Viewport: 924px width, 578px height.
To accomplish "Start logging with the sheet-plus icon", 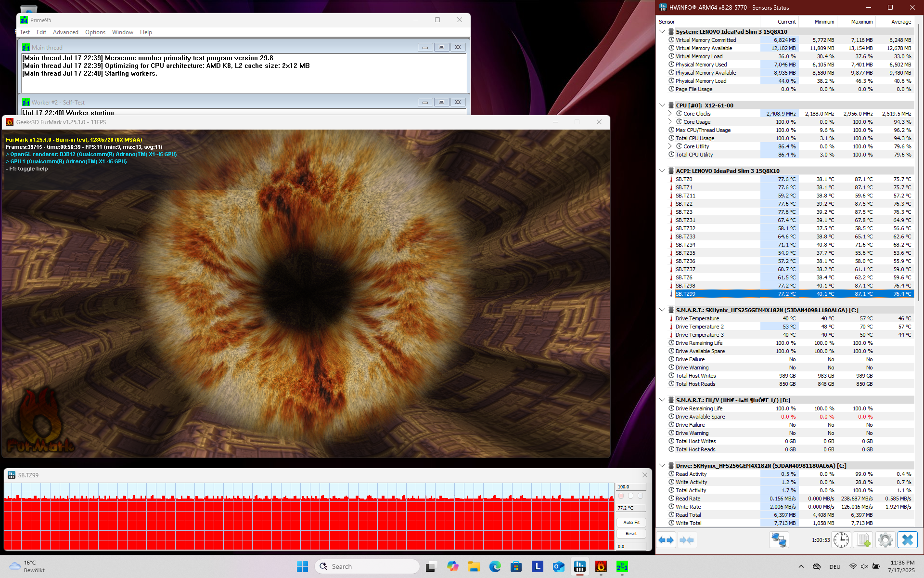I will [863, 540].
